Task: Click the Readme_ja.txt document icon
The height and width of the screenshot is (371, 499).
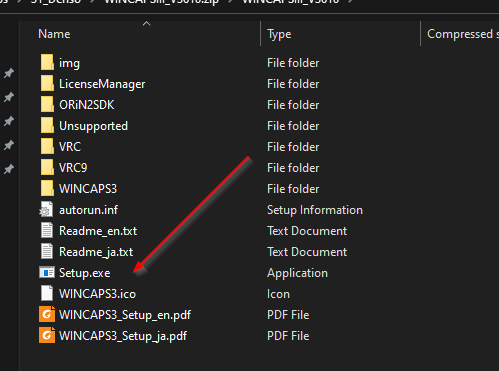Action: coord(47,252)
